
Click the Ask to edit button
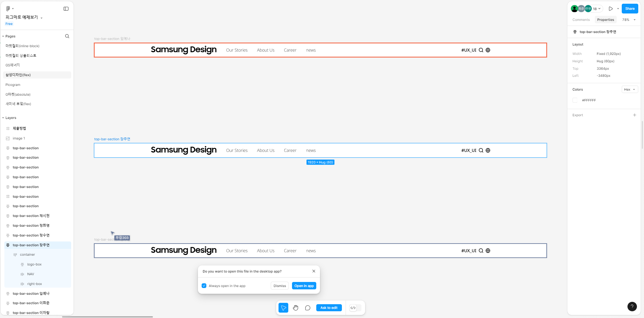pos(329,308)
